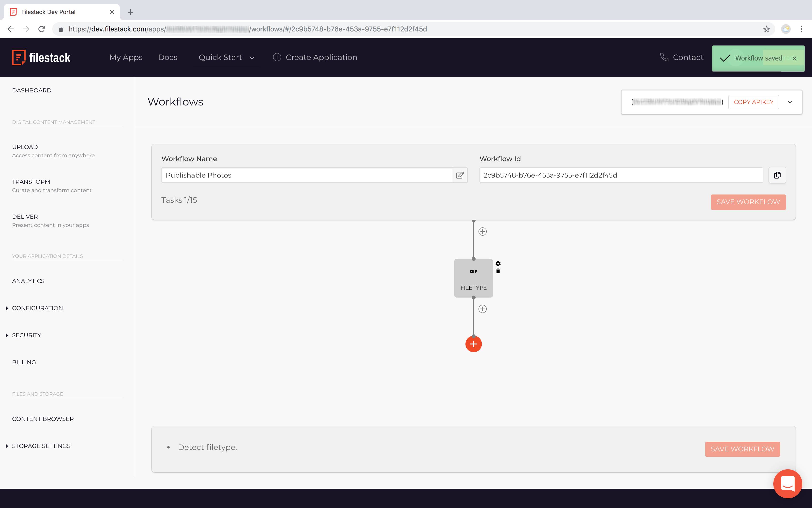Click the phone icon next to Contact
Viewport: 812px width, 508px height.
(x=664, y=57)
